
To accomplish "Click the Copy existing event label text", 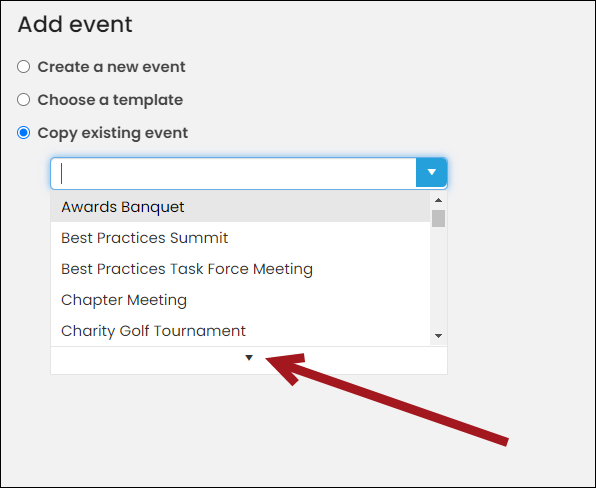I will [x=113, y=133].
